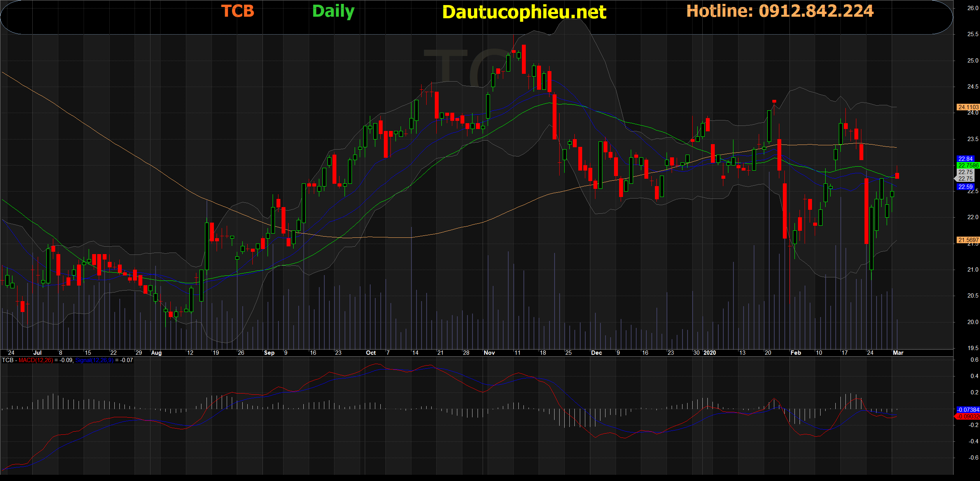
Task: Click the orange 21.5697 price tag
Action: click(968, 240)
